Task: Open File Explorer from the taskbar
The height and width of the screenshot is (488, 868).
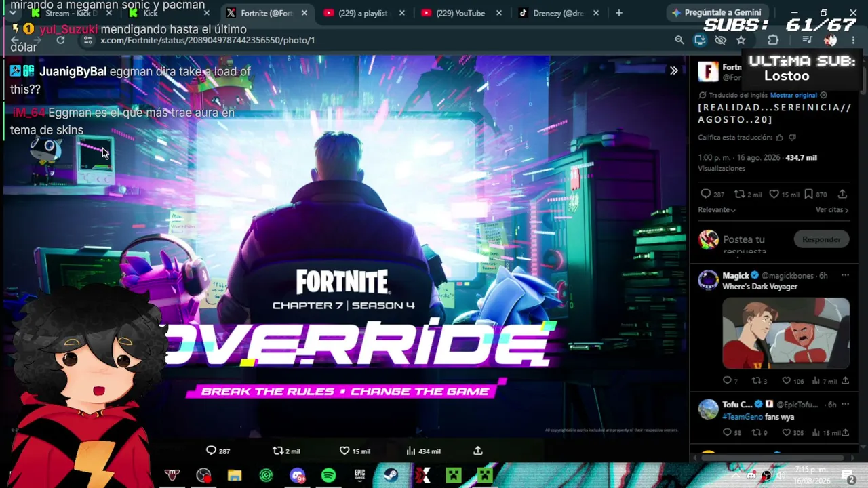Action: [x=235, y=475]
